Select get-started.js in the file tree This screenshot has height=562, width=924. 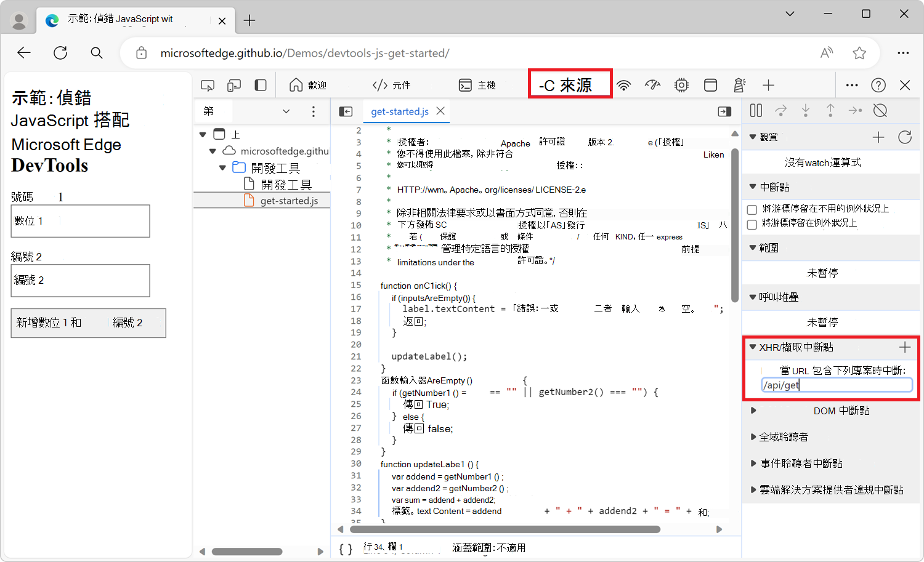(281, 201)
